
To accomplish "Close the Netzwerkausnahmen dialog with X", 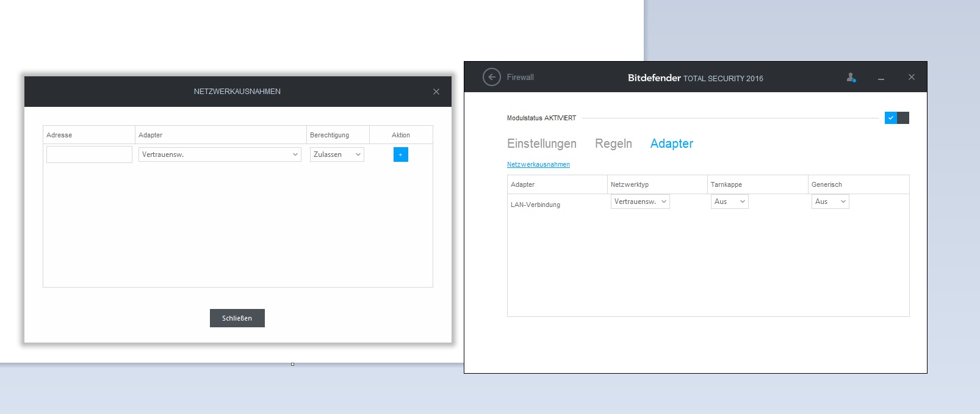I will [436, 92].
